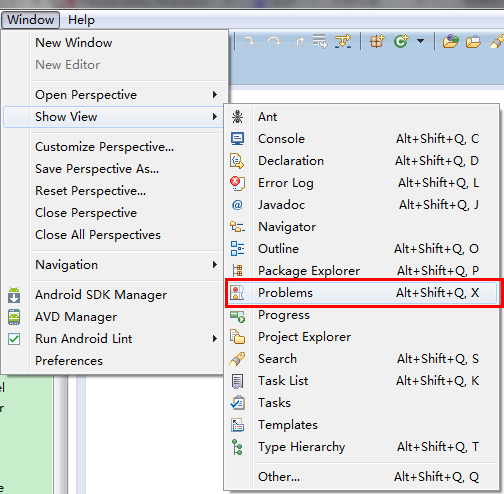Click the Declaration view icon

pyautogui.click(x=237, y=161)
